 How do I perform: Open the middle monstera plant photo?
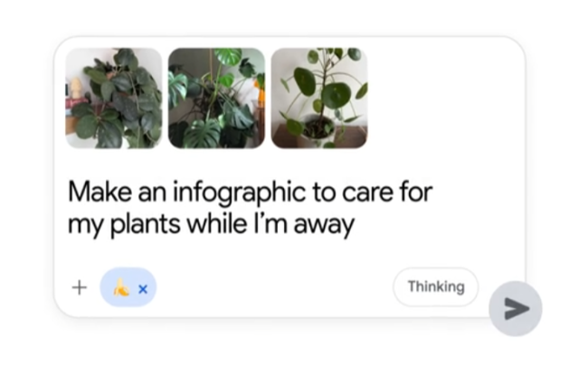[217, 98]
